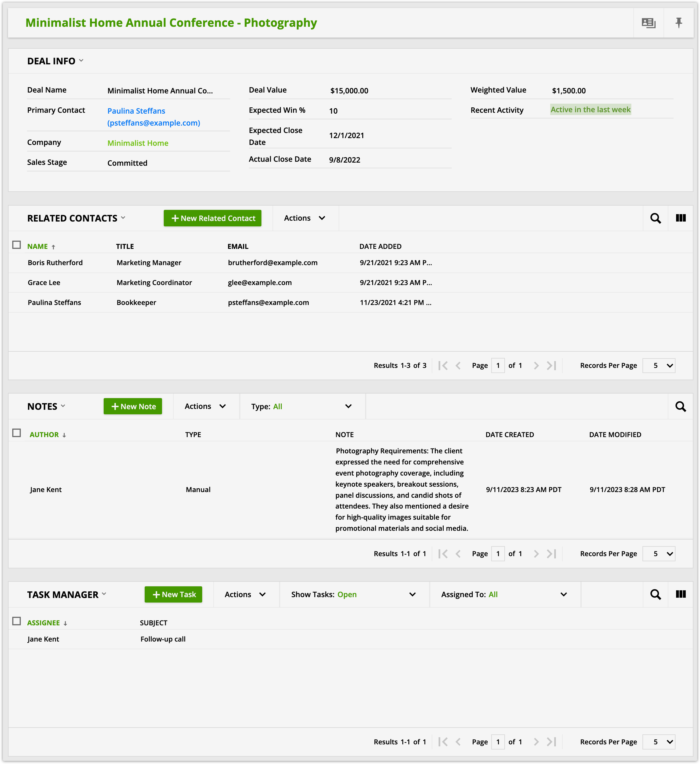Search Notes with magnifier icon
Screen dimensions: 700x764
(x=680, y=406)
